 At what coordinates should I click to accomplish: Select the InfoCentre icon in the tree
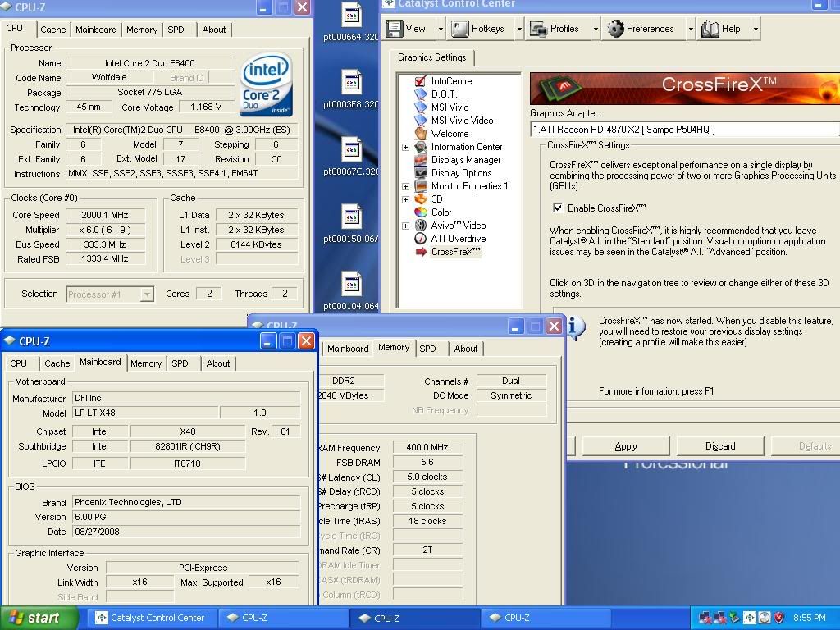(x=421, y=81)
